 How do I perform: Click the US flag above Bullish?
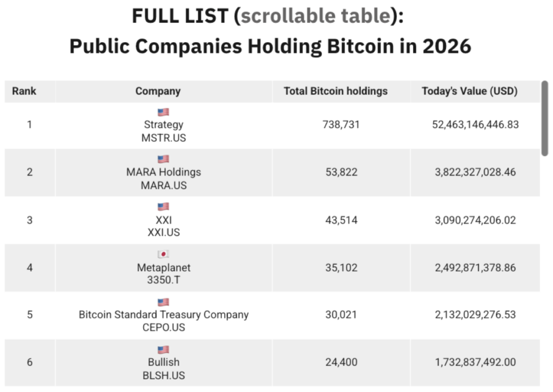[163, 349]
